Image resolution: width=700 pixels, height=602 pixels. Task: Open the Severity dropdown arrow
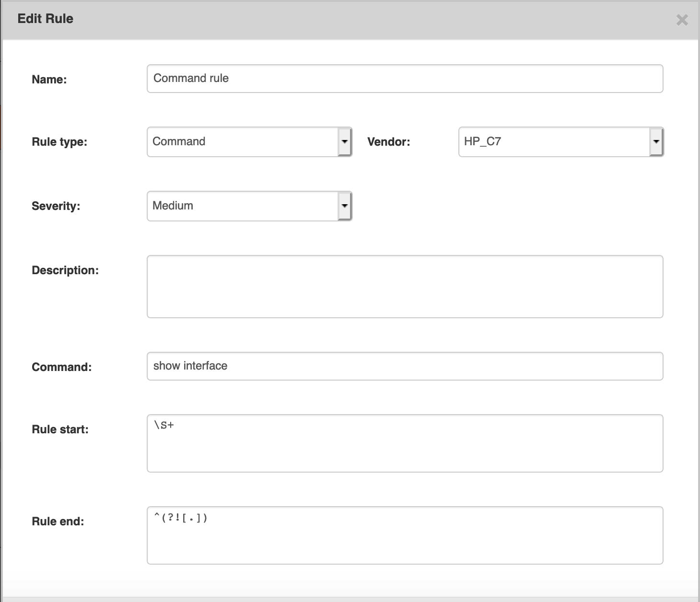344,206
